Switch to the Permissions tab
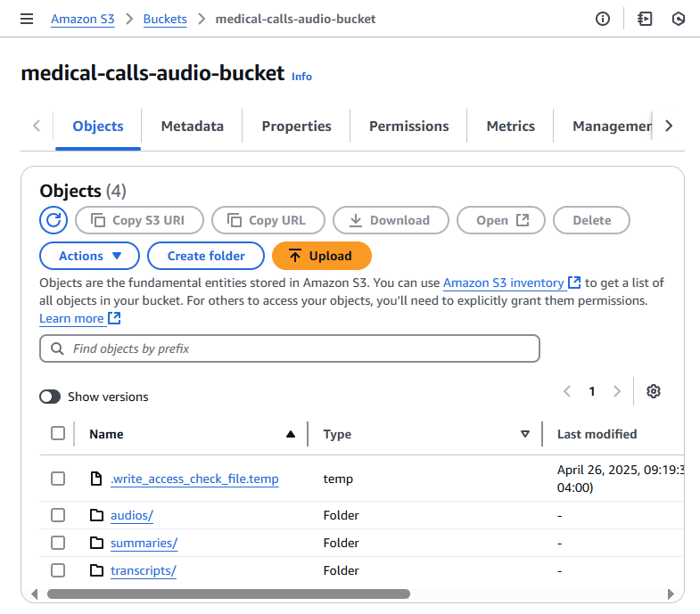Screen dimensions: 700x614 [x=408, y=127]
